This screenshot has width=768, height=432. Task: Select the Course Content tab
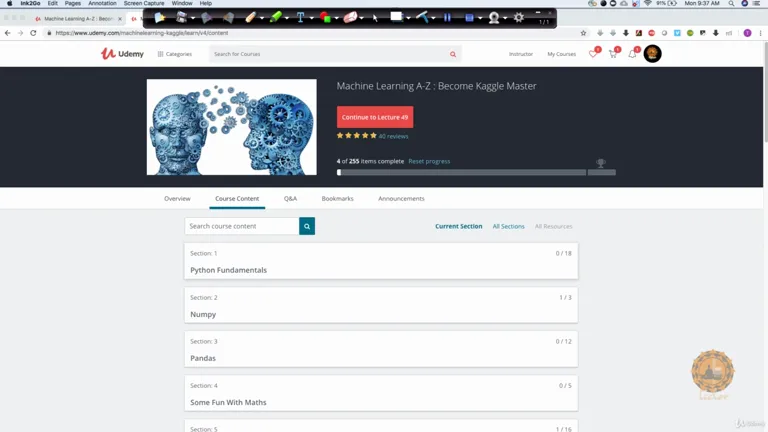pyautogui.click(x=237, y=198)
